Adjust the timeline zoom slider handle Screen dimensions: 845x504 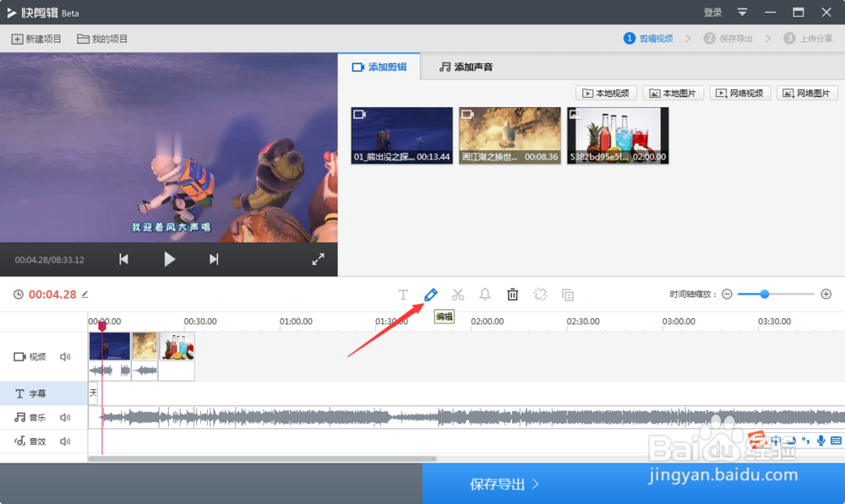pyautogui.click(x=764, y=294)
